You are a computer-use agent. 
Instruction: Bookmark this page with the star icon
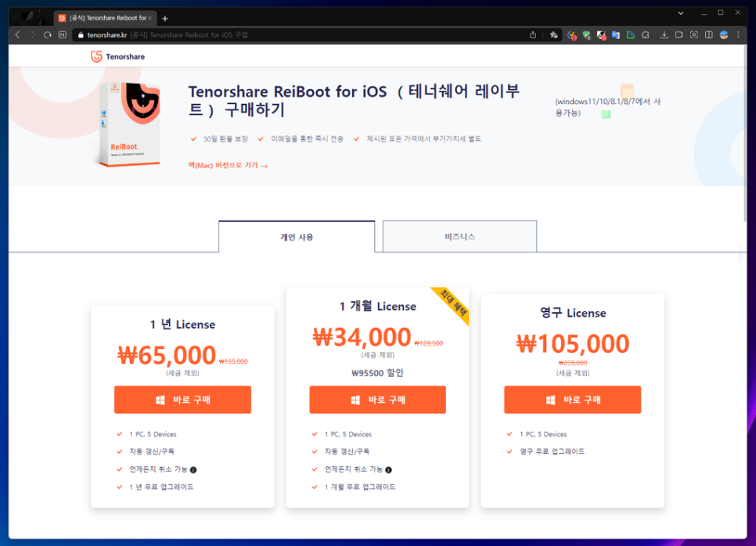pyautogui.click(x=553, y=35)
